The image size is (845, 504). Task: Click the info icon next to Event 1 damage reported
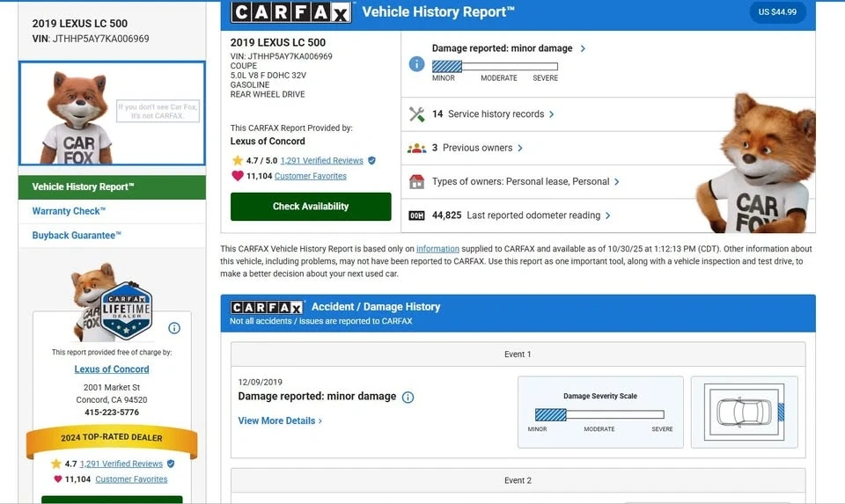[408, 398]
